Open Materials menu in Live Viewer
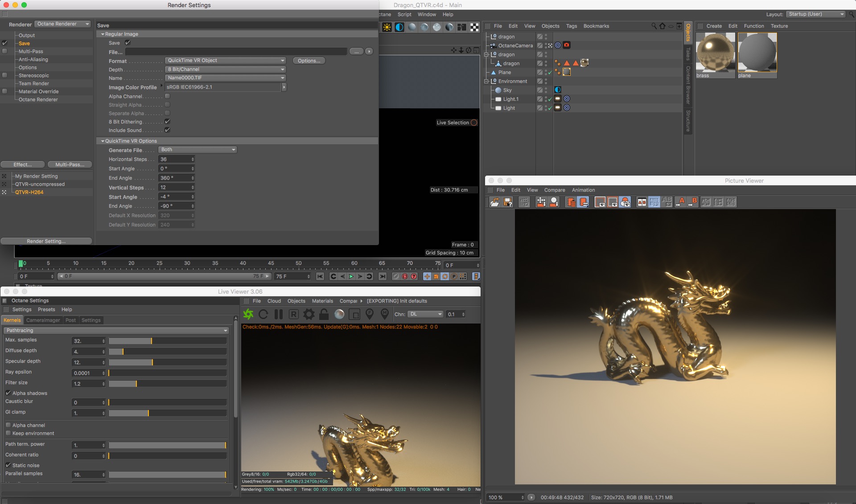This screenshot has width=856, height=504. tap(322, 301)
